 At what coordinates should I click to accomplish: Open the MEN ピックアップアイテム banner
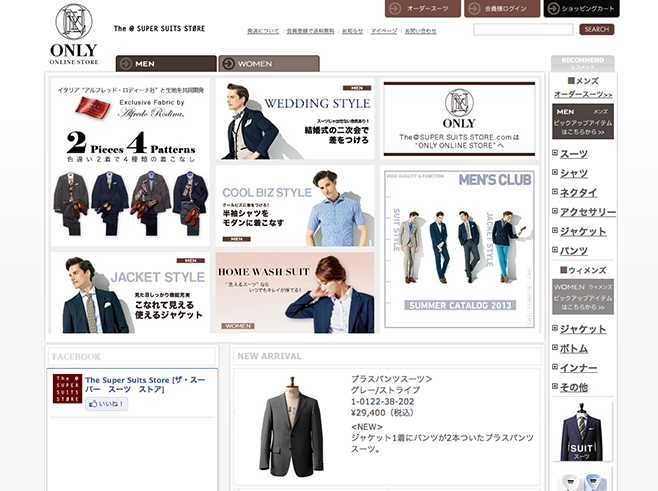coord(583,122)
